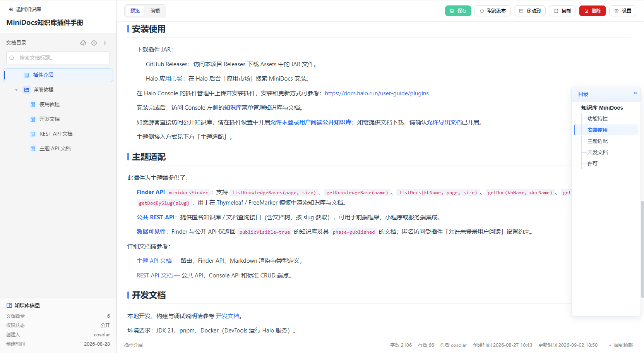This screenshot has height=353, width=644.
Task: Click the MiniDocs知识库插件手册 title
Action: tap(45, 22)
